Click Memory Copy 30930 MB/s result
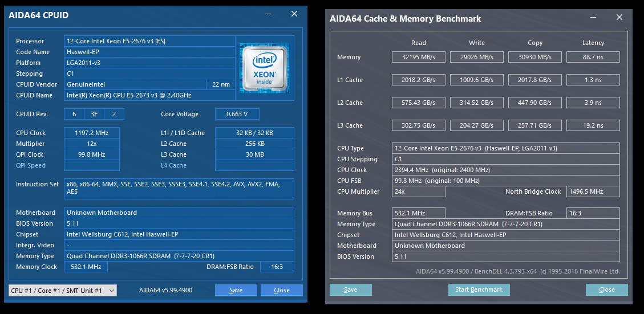The image size is (644, 314). (x=535, y=57)
